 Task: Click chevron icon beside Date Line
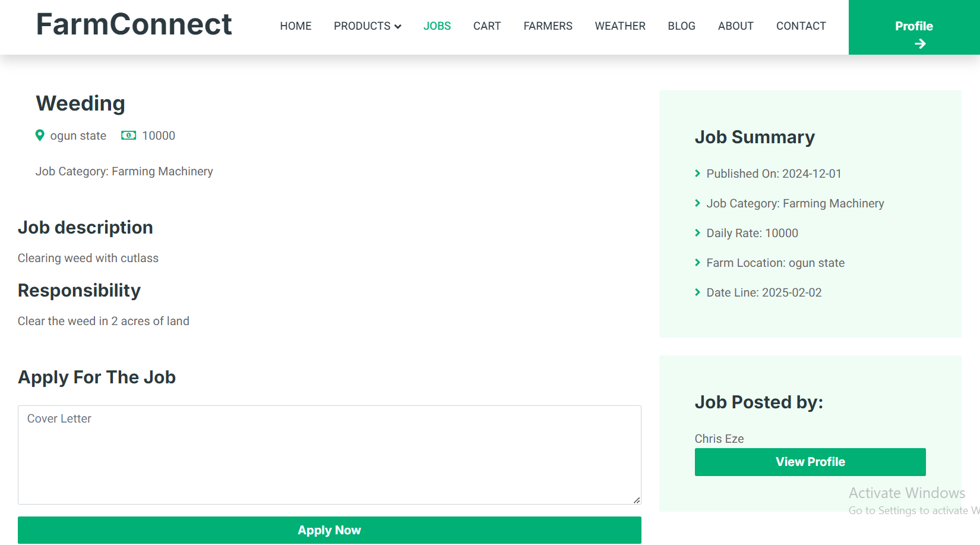click(x=698, y=292)
